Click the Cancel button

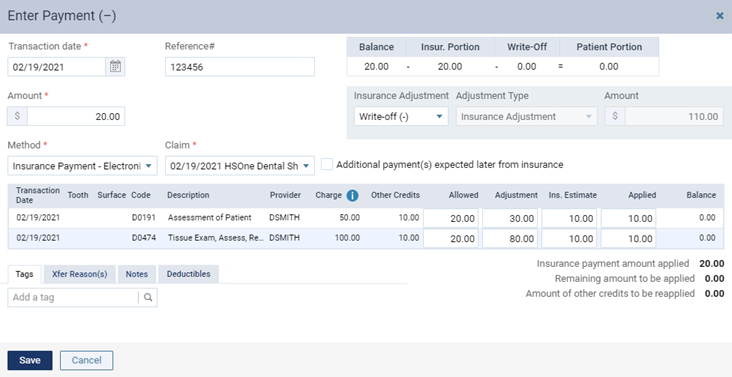pyautogui.click(x=87, y=360)
